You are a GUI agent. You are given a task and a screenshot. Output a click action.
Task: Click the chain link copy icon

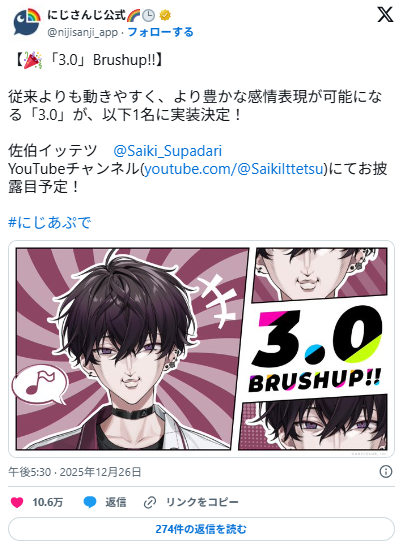click(150, 502)
